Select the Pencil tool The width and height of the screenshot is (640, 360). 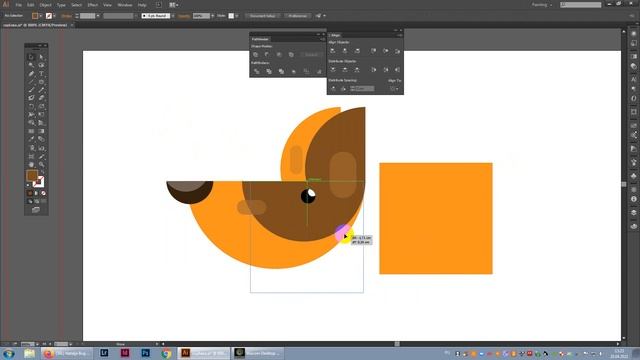[x=41, y=90]
